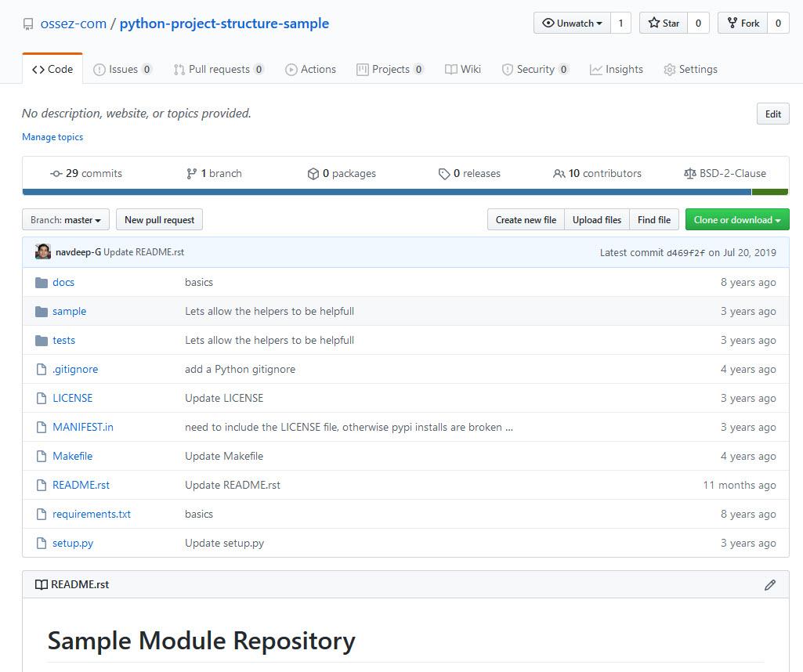The height and width of the screenshot is (672, 803).
Task: Click the commits history icon
Action: point(56,174)
